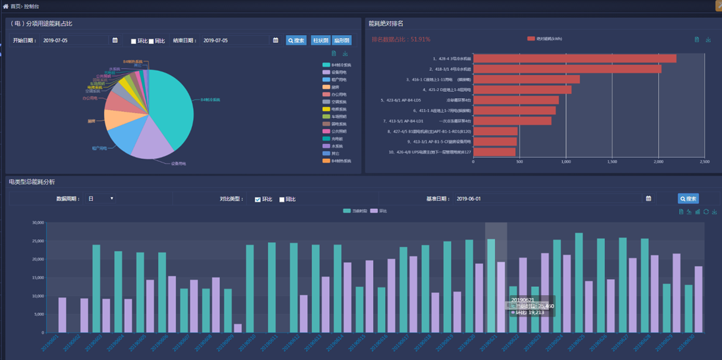Click the 结束日期 field showing 2019-07-05
This screenshot has width=722, height=360.
tap(235, 41)
